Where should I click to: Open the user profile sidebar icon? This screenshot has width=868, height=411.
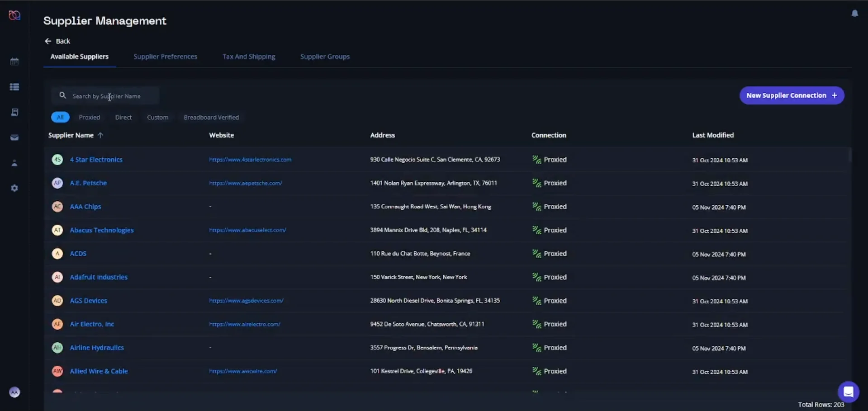(14, 163)
